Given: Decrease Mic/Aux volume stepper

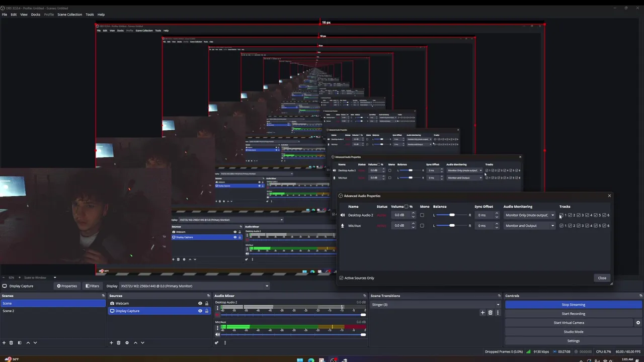Looking at the screenshot, I should pos(413,227).
